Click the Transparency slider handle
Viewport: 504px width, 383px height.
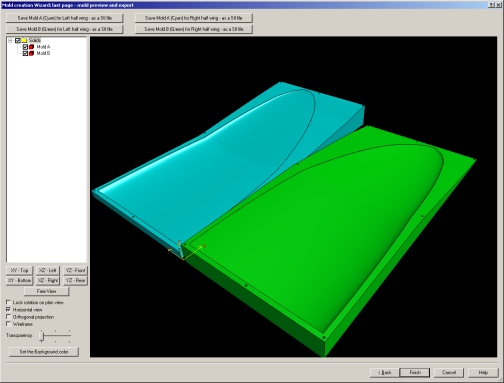point(42,336)
